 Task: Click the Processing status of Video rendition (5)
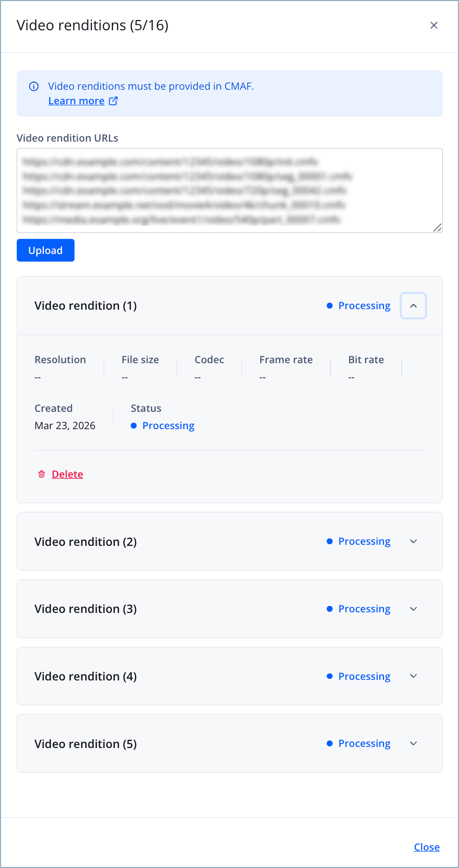click(x=359, y=744)
